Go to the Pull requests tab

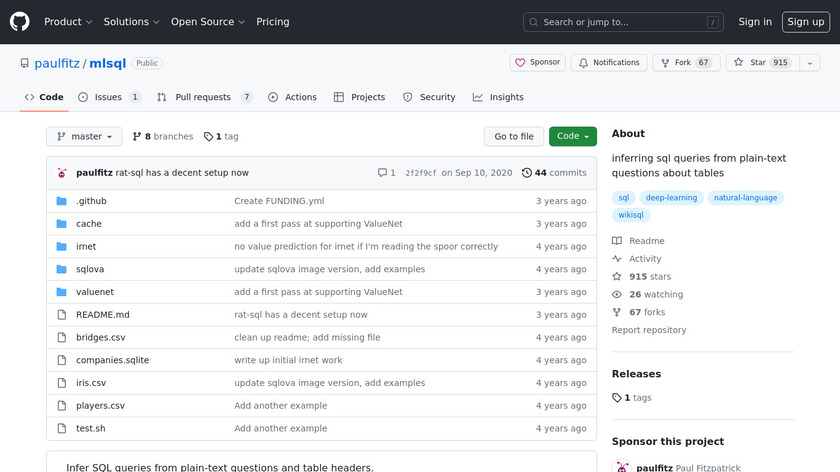(203, 97)
